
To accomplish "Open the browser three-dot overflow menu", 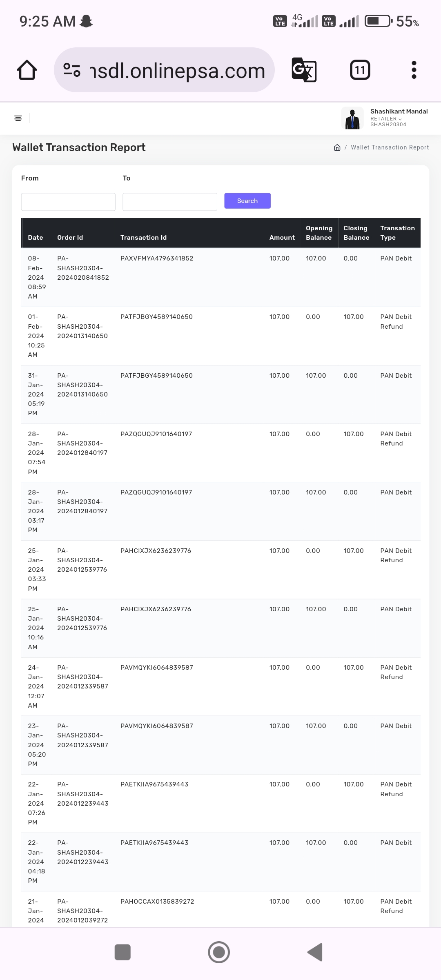I will [x=414, y=70].
